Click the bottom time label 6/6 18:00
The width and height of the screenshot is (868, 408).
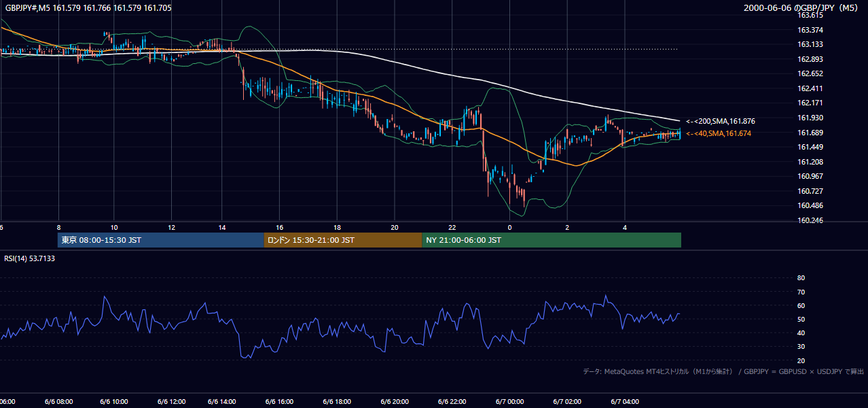click(x=336, y=402)
